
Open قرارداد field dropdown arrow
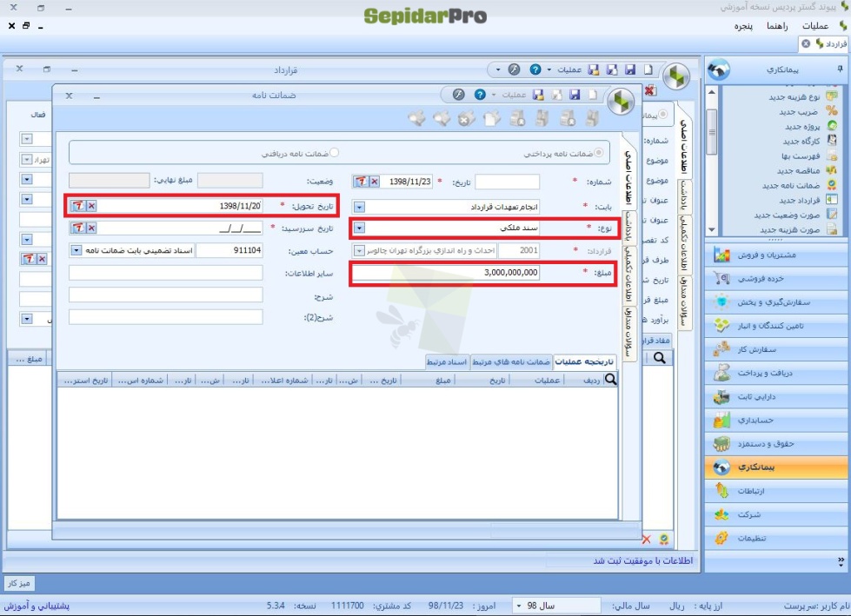pos(359,250)
